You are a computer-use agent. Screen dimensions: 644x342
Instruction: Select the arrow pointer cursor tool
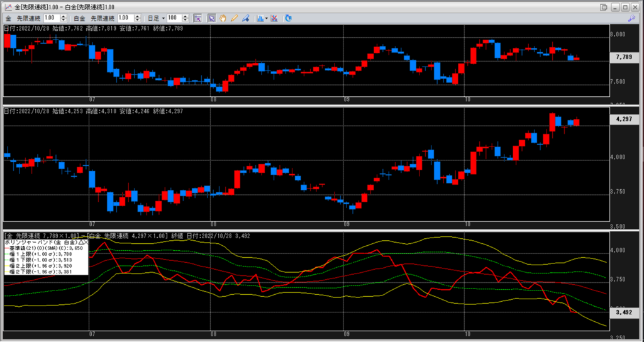pos(212,18)
